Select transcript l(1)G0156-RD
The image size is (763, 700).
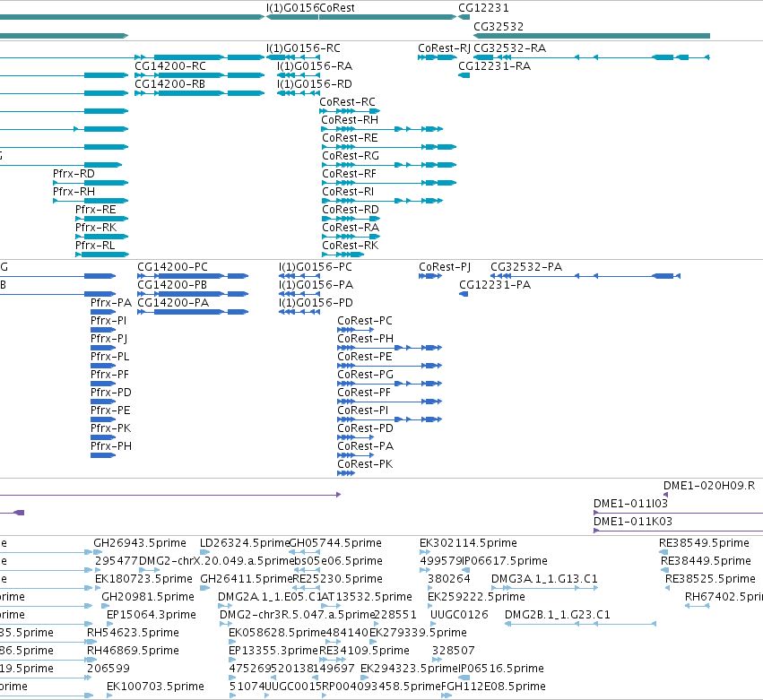tap(299, 93)
